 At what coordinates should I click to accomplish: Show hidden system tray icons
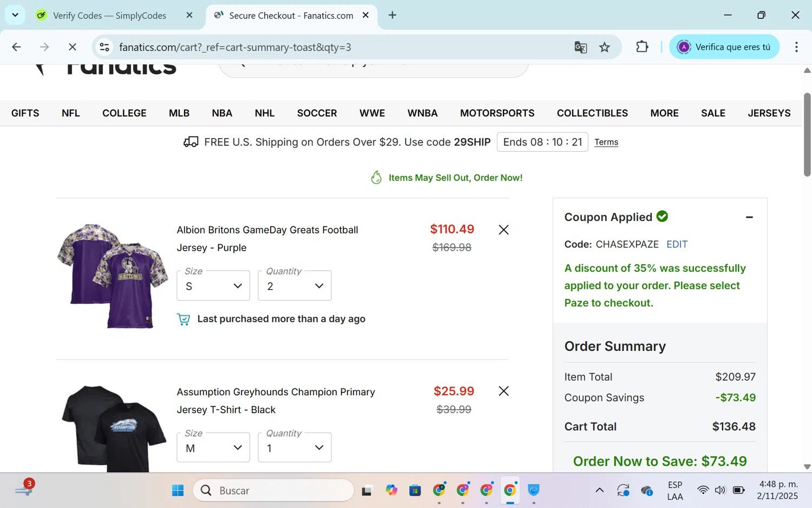pos(599,491)
